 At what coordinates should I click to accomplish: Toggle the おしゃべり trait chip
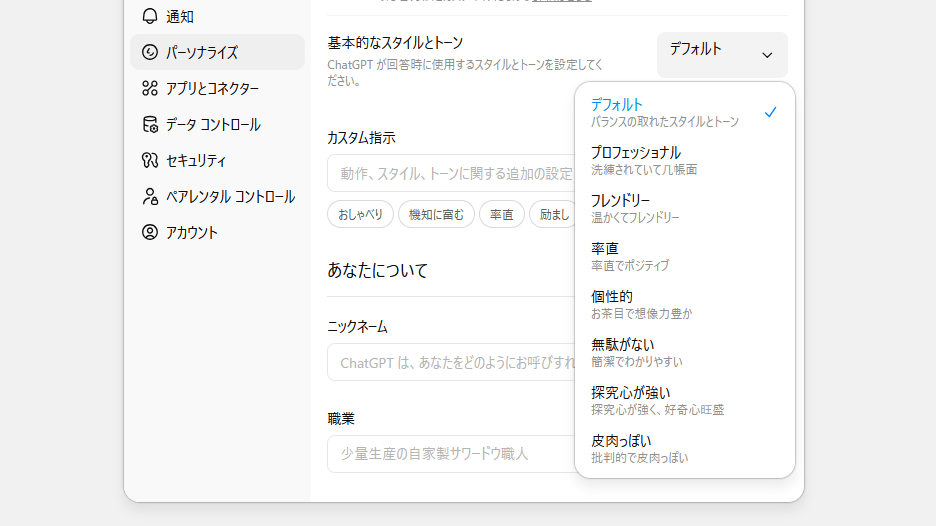point(360,214)
